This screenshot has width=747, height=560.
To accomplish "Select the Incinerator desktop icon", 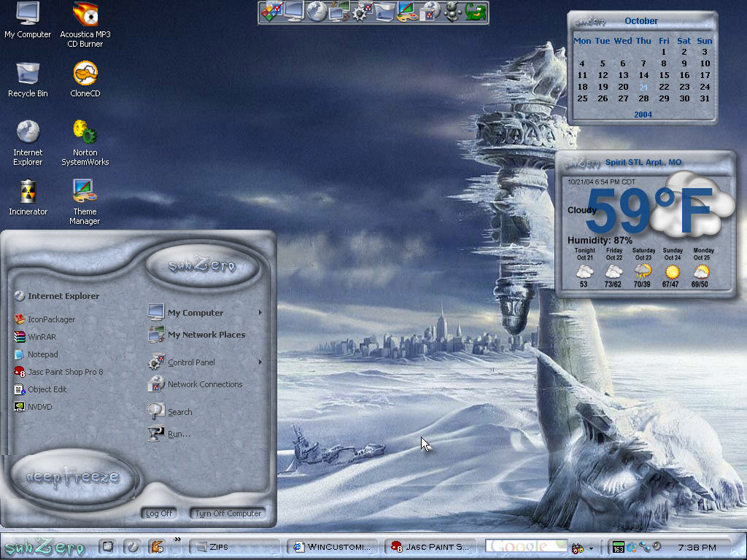I will tap(28, 198).
